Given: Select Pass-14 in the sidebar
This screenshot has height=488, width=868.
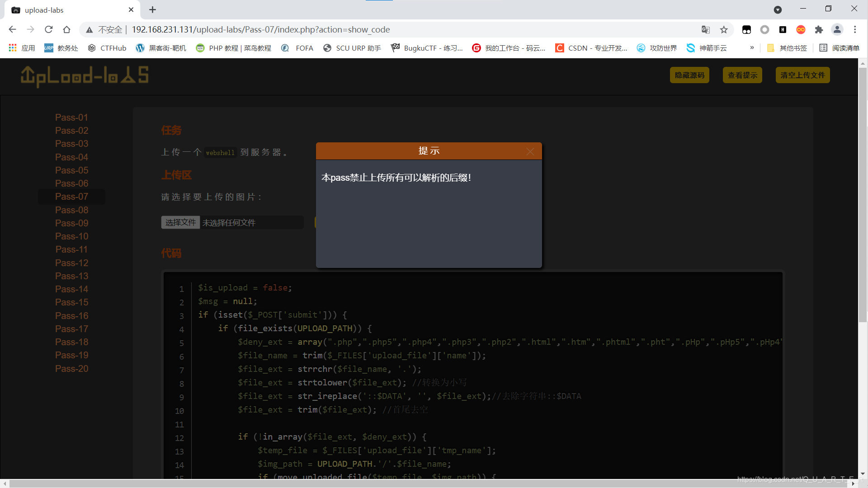Looking at the screenshot, I should 71,289.
